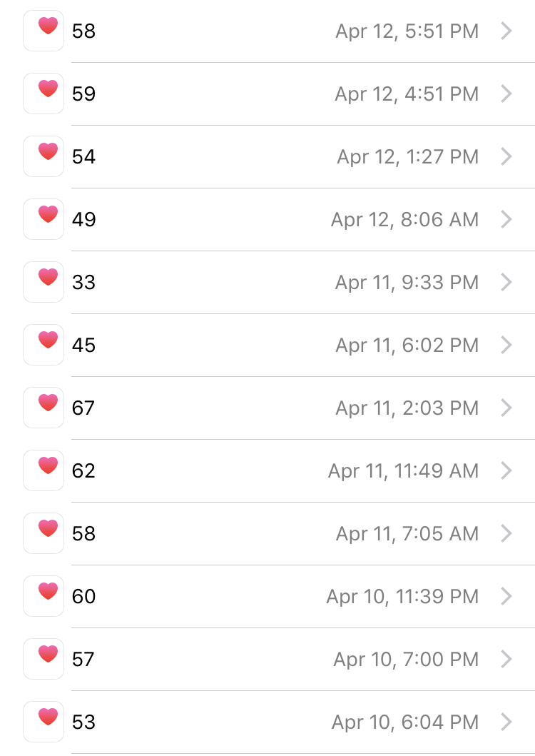Expand details chevron for Apr 12, 1:27 PM
The height and width of the screenshot is (756, 535).
(x=506, y=156)
